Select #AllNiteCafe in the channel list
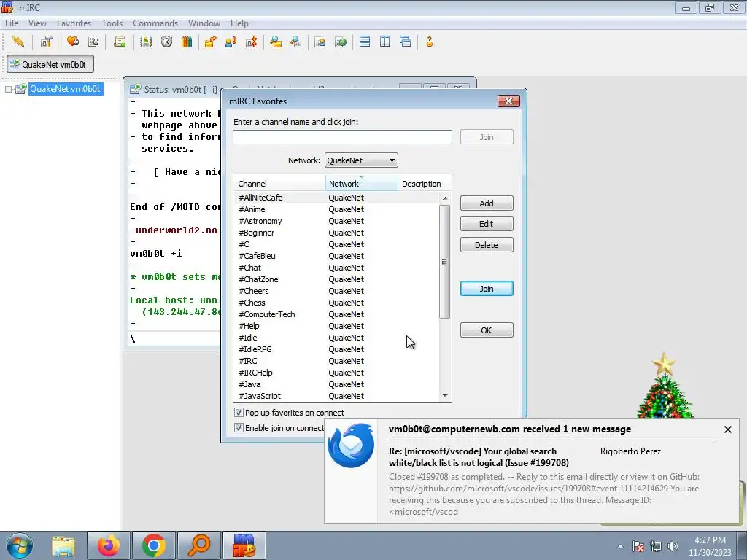Screen dimensions: 747x560 (336, 198)
